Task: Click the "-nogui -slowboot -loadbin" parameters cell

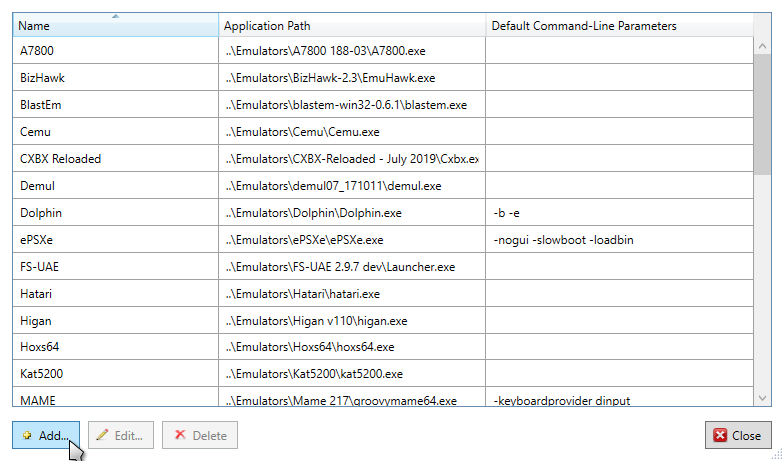Action: point(620,240)
